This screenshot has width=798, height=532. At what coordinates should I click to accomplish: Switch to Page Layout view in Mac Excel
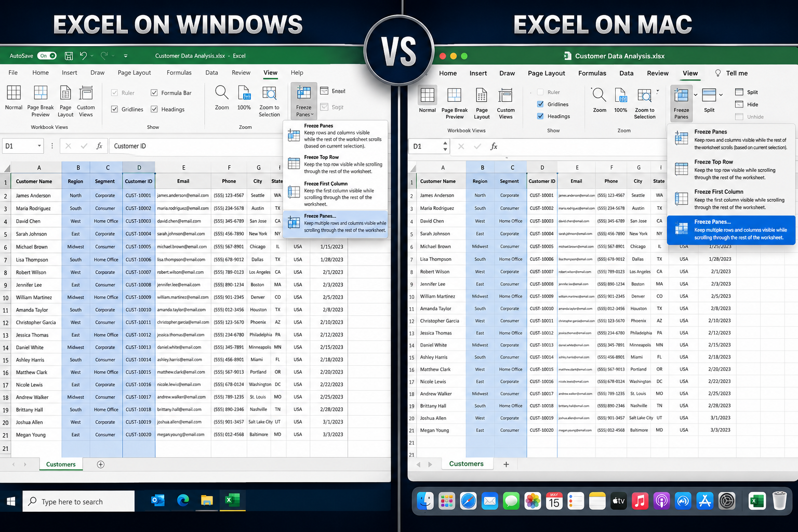coord(482,103)
